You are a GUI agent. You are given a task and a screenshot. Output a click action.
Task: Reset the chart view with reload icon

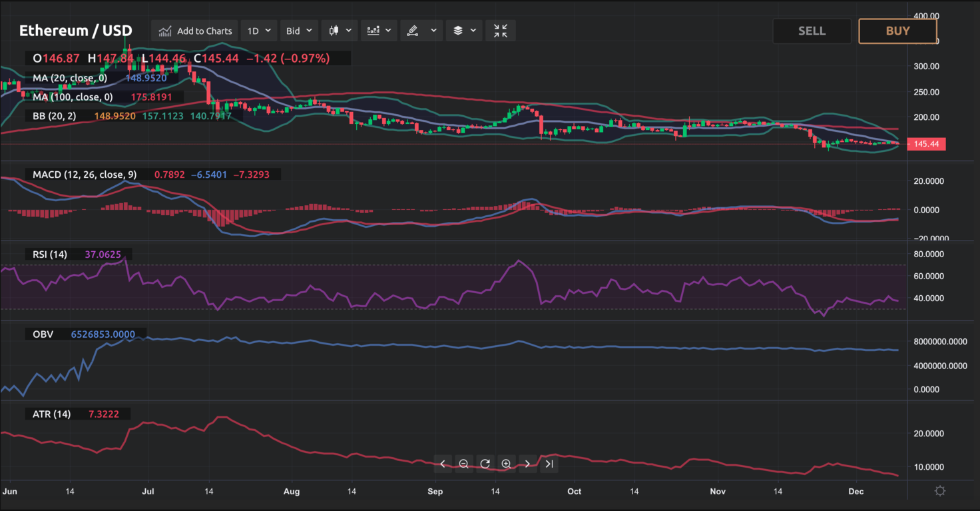click(x=485, y=464)
